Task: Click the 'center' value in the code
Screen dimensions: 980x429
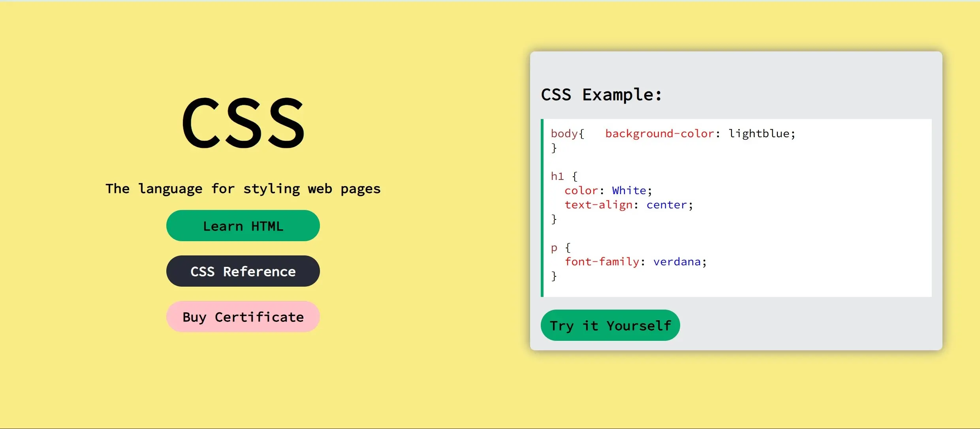Action: 667,205
